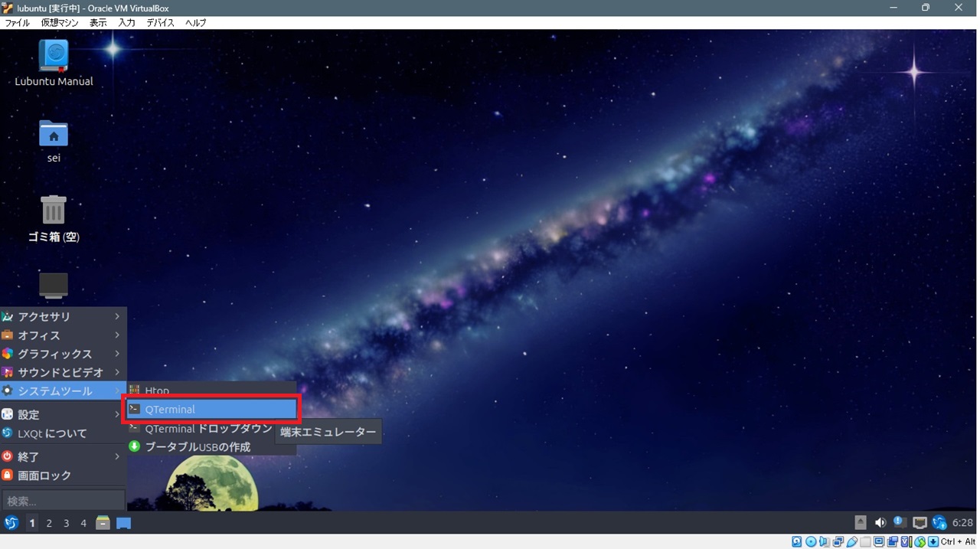980x549 pixels.
Task: Open the 仮想マシン menu
Action: pos(60,23)
